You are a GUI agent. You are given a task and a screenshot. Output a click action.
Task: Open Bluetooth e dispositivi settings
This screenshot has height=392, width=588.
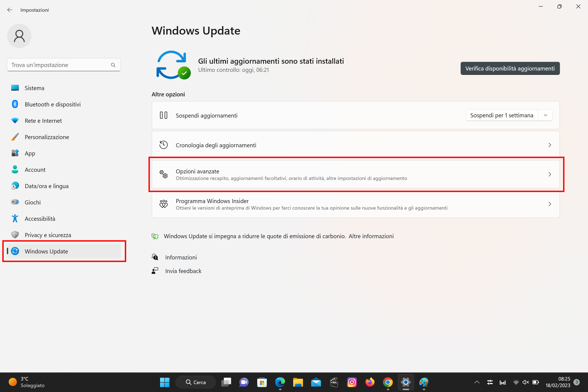pos(53,104)
